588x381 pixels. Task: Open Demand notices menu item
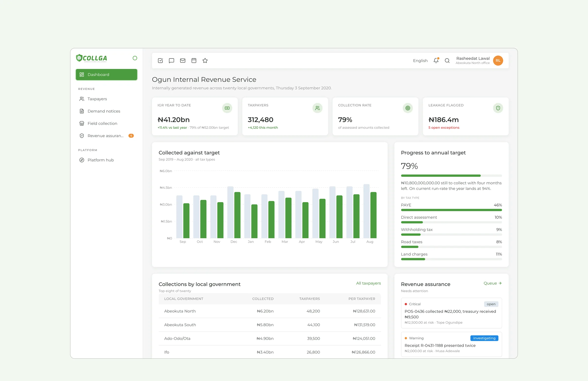click(107, 111)
